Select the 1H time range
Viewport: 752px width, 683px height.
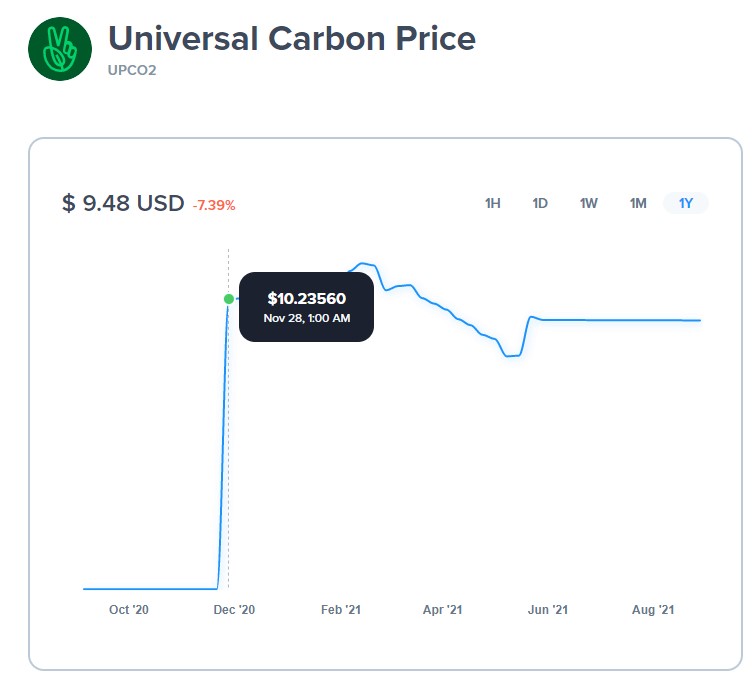pyautogui.click(x=493, y=203)
